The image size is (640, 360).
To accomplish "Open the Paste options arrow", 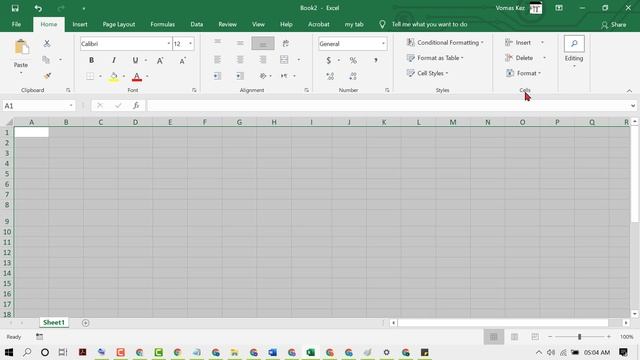I will (21, 73).
